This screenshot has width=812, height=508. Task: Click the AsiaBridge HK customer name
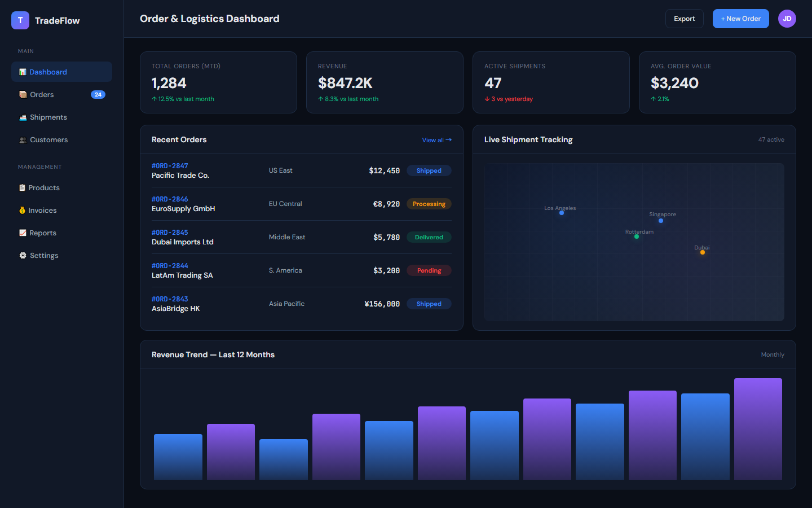176,309
